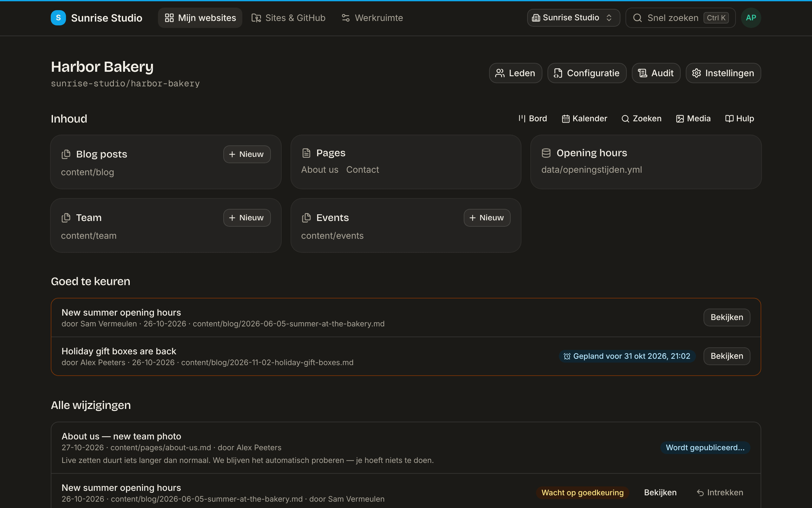This screenshot has height=508, width=812.
Task: Click the Gepland voor 31 okt badge
Action: 627,356
